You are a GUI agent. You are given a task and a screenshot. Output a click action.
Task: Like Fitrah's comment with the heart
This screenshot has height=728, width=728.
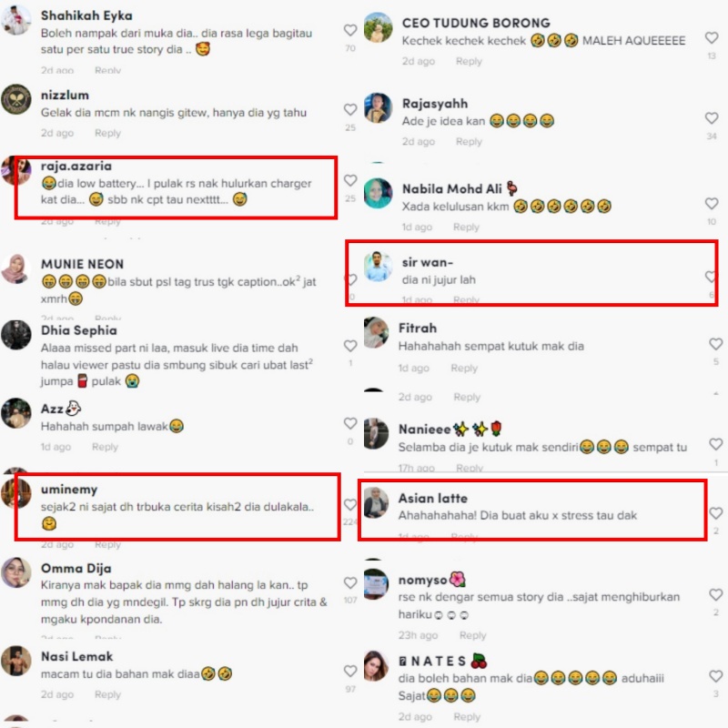[x=715, y=344]
